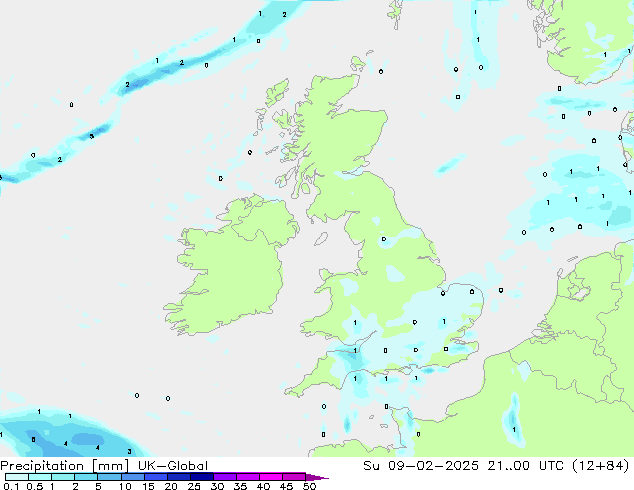Choose the 20 to 25 mm legend swatch
Viewport: 634px width, 490px height.
pos(178,477)
